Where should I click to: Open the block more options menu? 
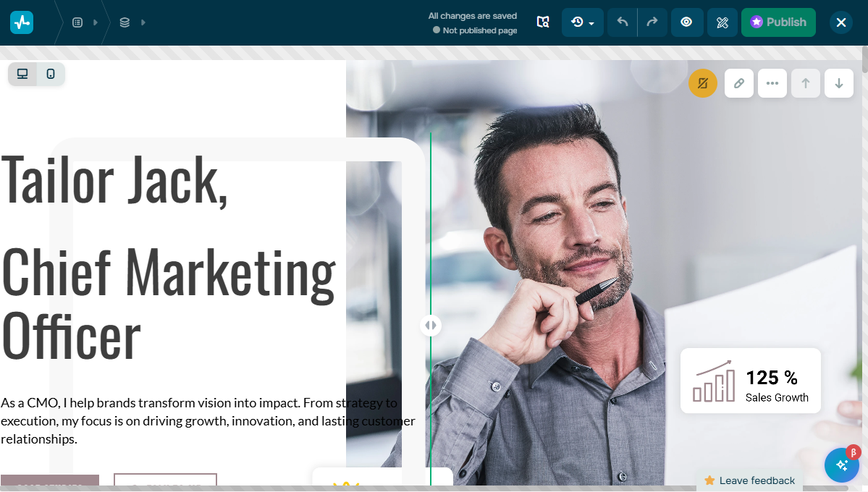pos(772,84)
